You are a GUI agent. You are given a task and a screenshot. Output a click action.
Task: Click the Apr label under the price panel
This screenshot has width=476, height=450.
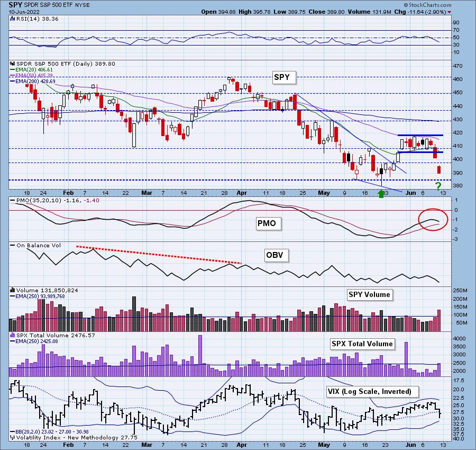pyautogui.click(x=242, y=193)
